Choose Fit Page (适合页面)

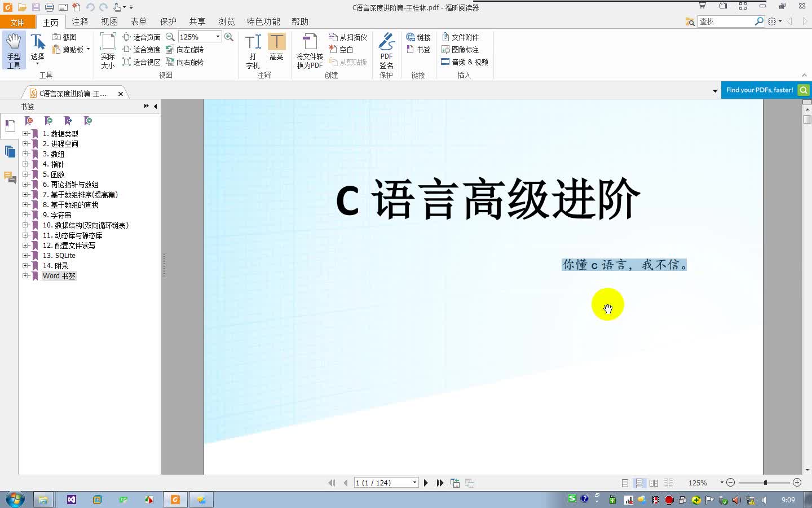coord(142,37)
